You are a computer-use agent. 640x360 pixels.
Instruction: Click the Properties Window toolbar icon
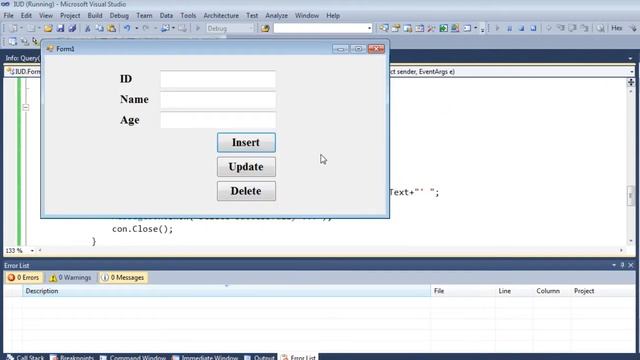pyautogui.click(x=396, y=28)
